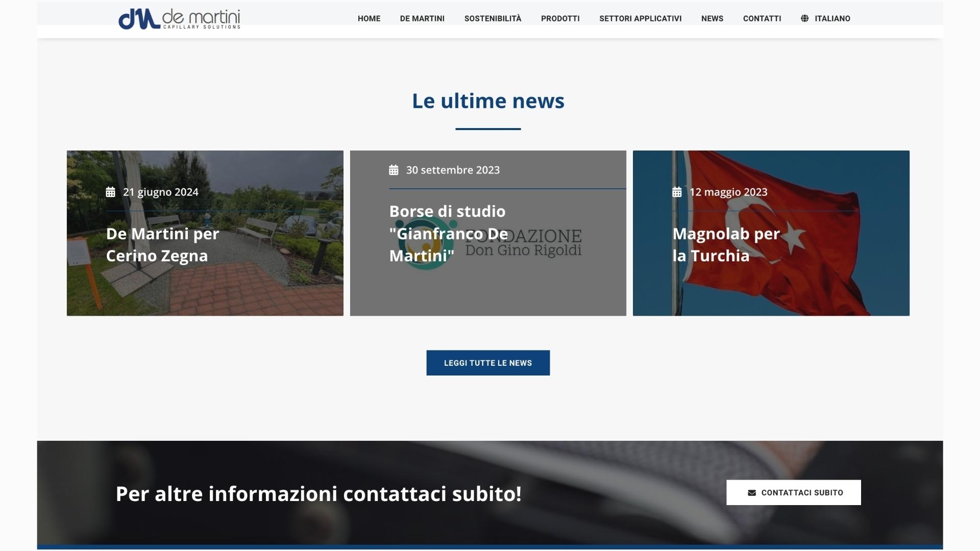Open Settori Applicativi in the navigation
Screen dimensions: 980x551
(640, 18)
